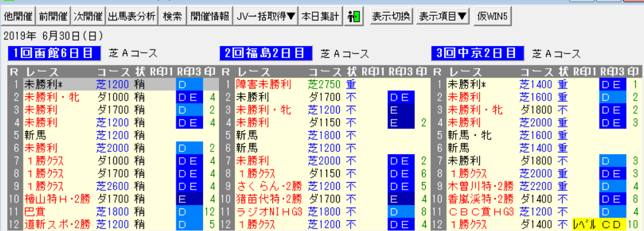Open the 木曽川特・2勝 race
644x231 pixels.
click(480, 186)
